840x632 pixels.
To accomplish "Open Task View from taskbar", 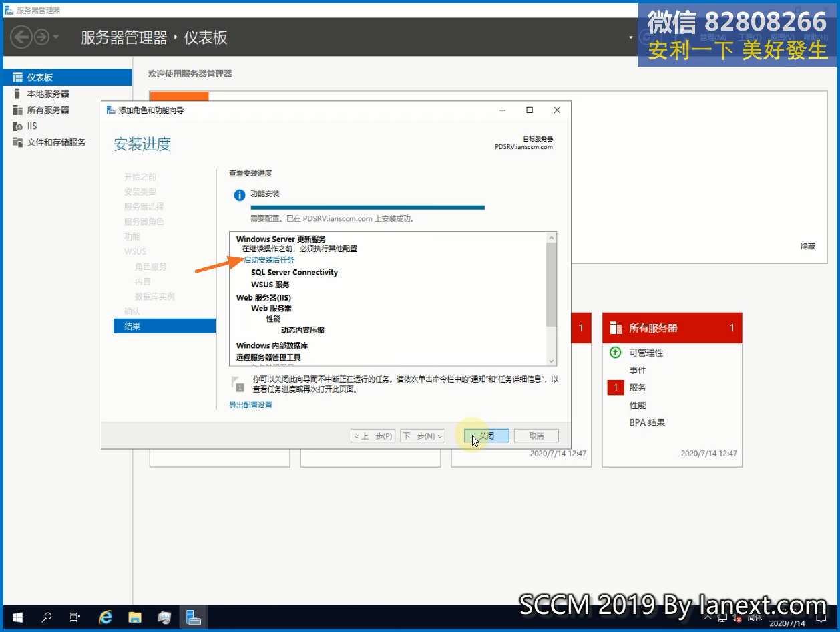I will coord(75,617).
